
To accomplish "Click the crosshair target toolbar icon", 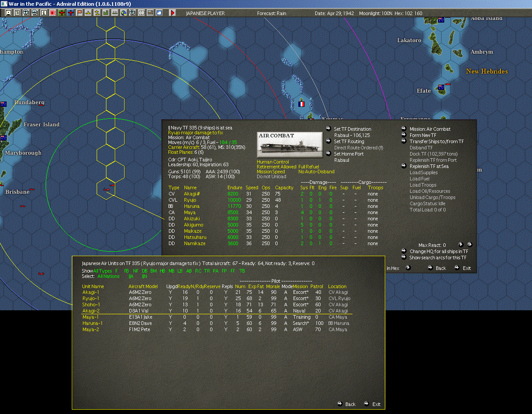I will (132, 13).
